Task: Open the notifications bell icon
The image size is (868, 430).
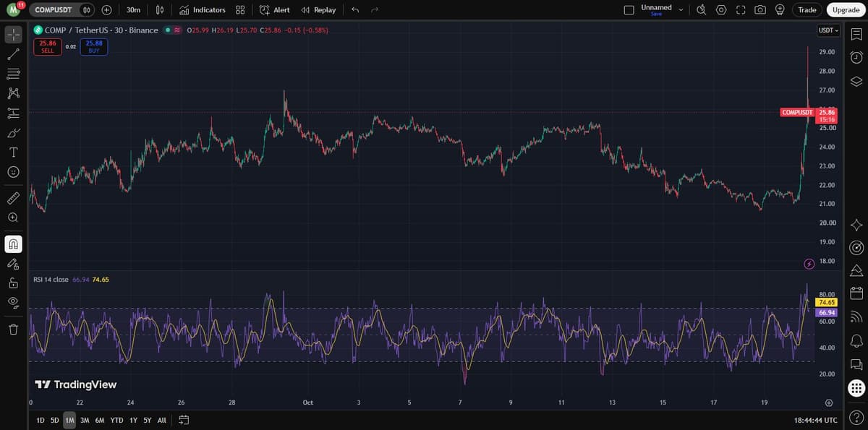Action: (x=856, y=340)
